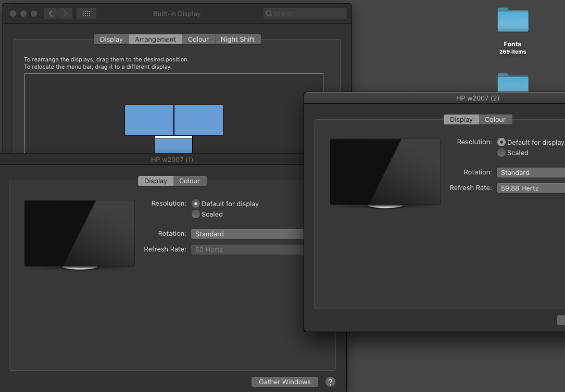
Task: Open Colour tab in Built-in Display window
Action: [x=198, y=39]
